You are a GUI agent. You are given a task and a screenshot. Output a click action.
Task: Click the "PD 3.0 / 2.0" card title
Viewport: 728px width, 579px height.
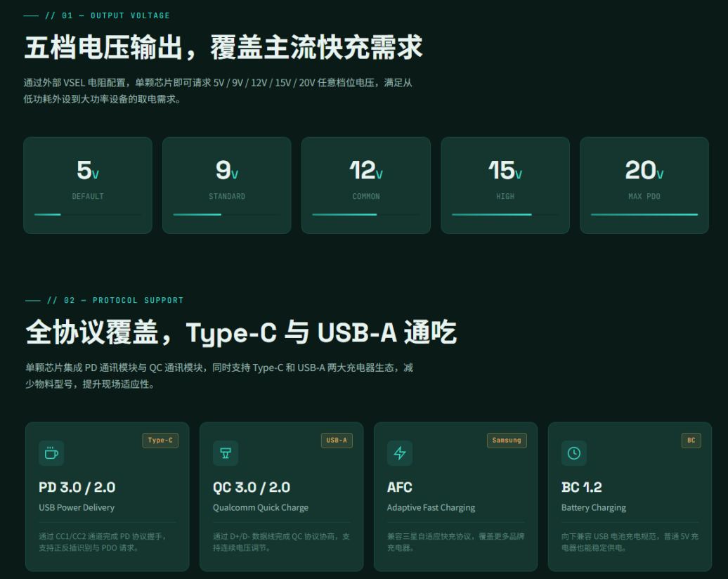click(x=77, y=488)
